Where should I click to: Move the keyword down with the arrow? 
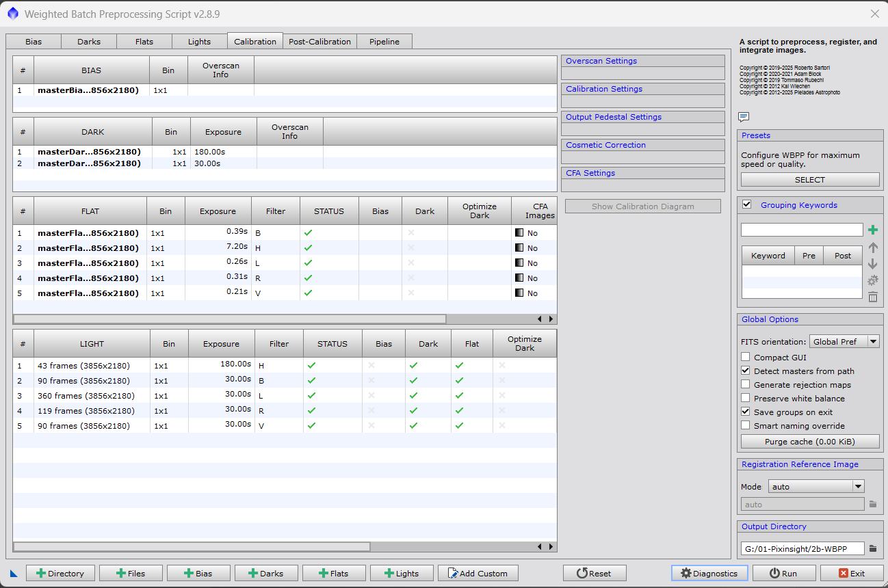point(873,264)
